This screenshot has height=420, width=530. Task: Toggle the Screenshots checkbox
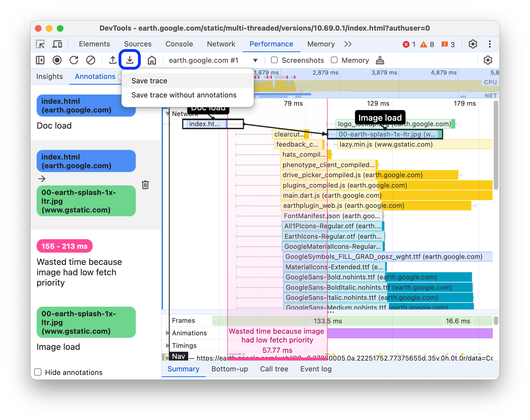(x=274, y=60)
